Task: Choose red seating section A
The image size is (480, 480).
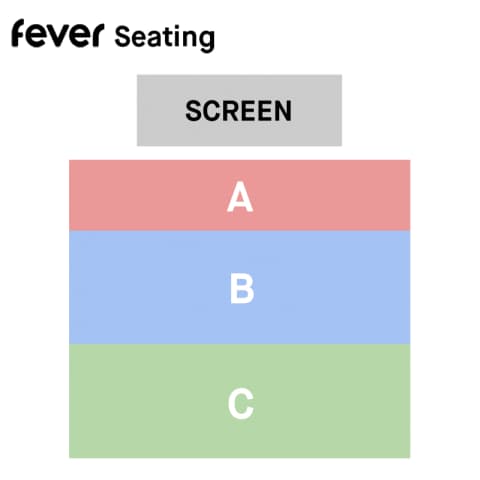Action: [240, 195]
